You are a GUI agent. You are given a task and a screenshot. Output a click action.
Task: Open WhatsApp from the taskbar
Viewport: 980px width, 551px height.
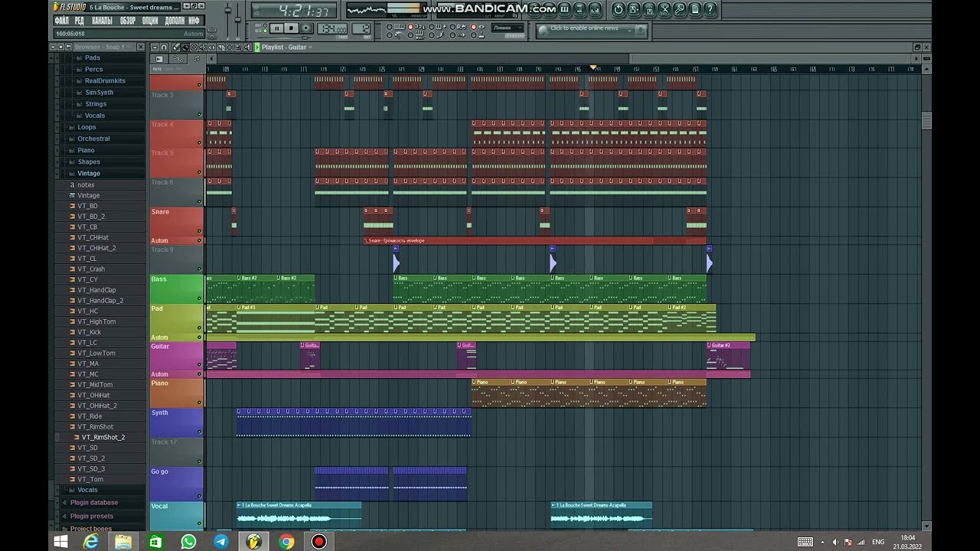tap(188, 542)
